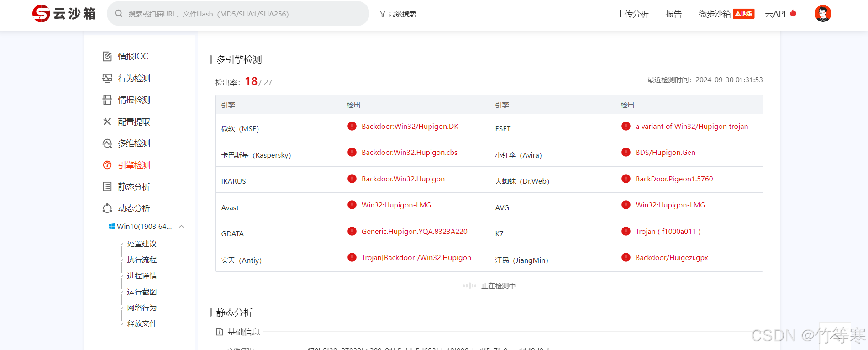Image resolution: width=868 pixels, height=350 pixels.
Task: Click the user avatar icon
Action: pos(823,14)
